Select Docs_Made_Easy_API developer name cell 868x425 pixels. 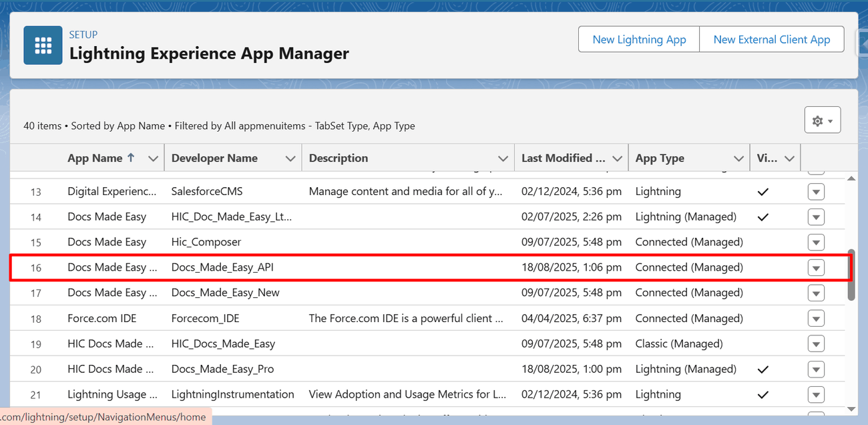(222, 267)
